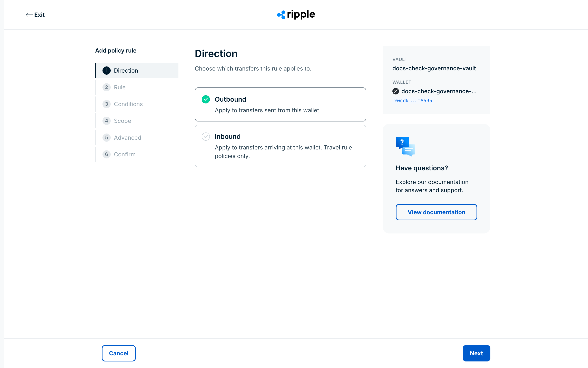Click the Cancel button
Viewport: 588px width, 368px height.
coord(119,353)
